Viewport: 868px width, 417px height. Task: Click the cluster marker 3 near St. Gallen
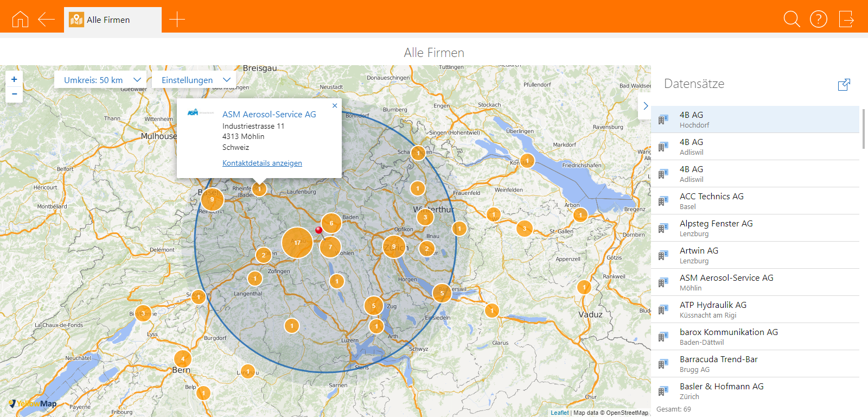[524, 229]
